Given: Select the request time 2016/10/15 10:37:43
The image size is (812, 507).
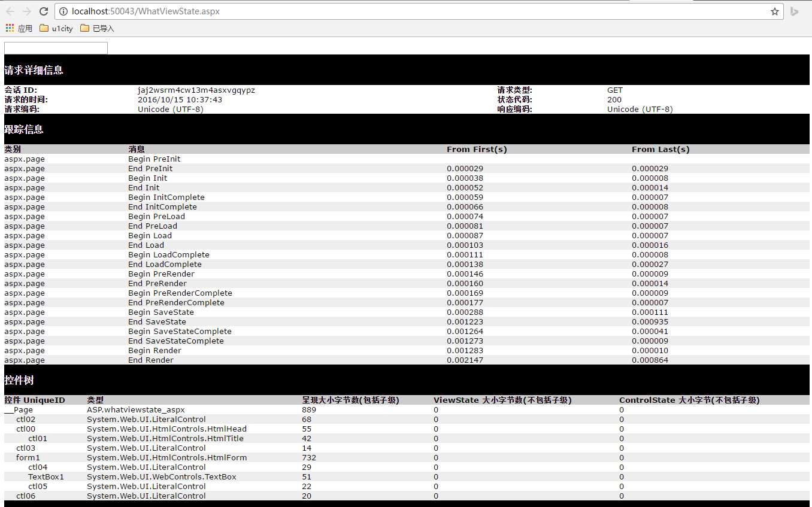Looking at the screenshot, I should click(x=180, y=100).
